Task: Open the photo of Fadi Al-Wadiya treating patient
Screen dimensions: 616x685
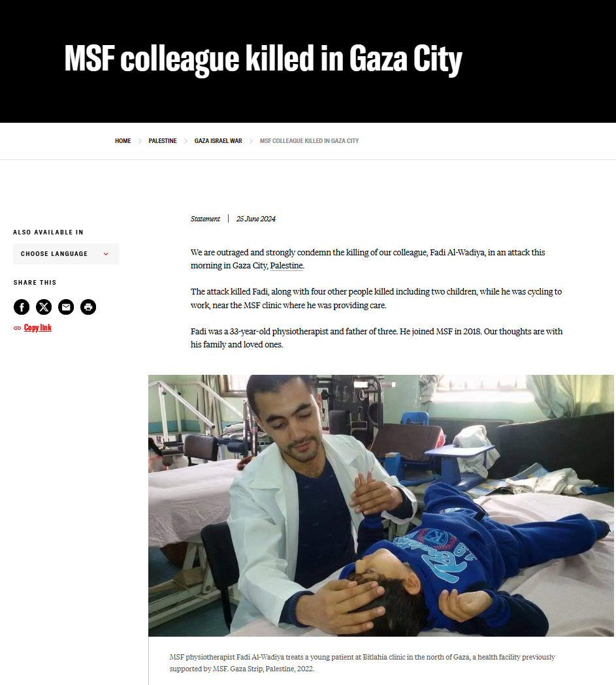Action: (x=381, y=505)
